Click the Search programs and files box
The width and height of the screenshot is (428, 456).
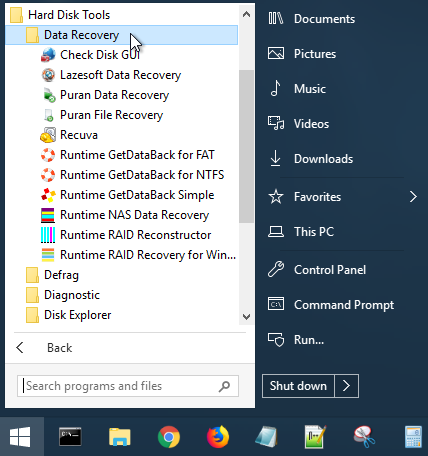click(x=128, y=386)
